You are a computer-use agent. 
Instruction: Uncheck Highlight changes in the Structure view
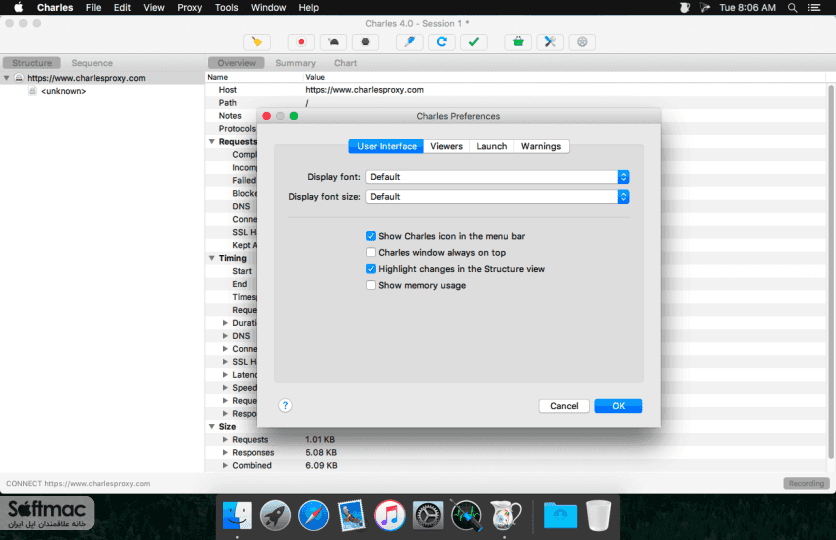pyautogui.click(x=371, y=269)
